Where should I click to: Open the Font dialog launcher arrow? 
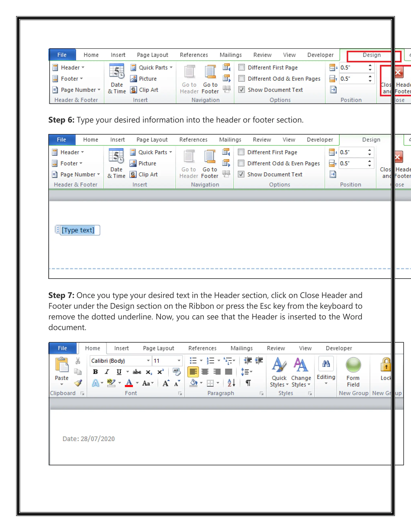tap(180, 393)
